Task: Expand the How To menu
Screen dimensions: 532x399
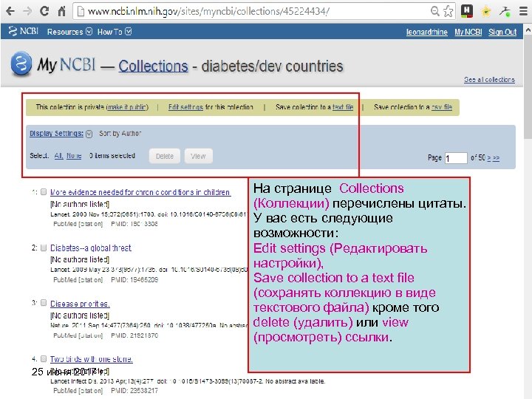Action: click(115, 32)
